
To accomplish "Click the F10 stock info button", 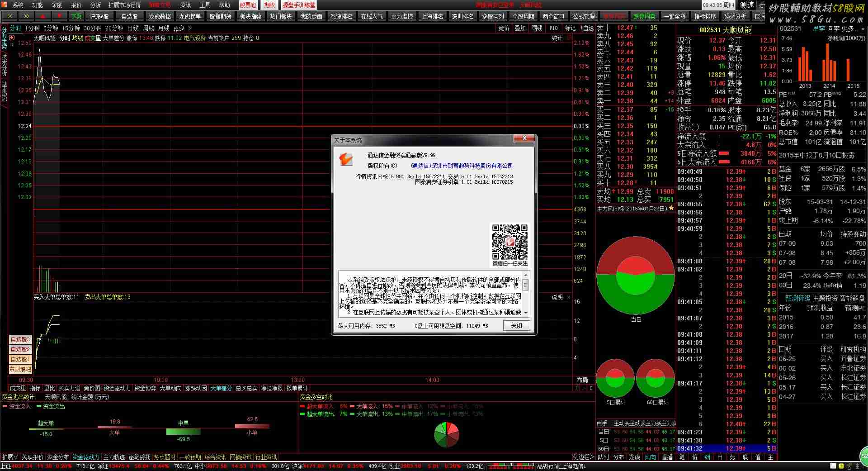I will pyautogui.click(x=554, y=28).
